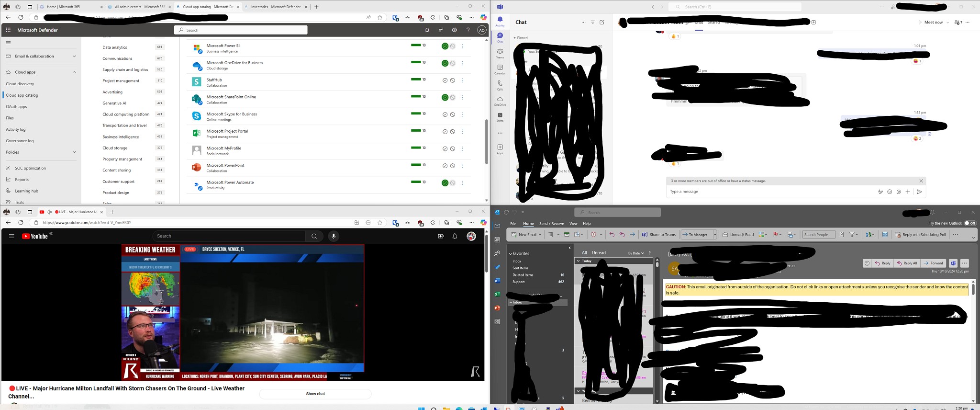The width and height of the screenshot is (980, 410).
Task: Click Reply All on the open email
Action: click(x=907, y=263)
